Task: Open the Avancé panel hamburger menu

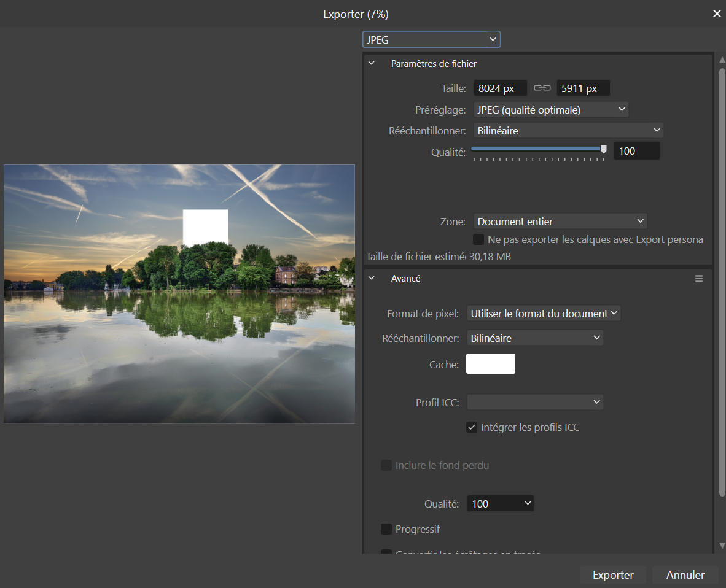Action: [x=698, y=278]
